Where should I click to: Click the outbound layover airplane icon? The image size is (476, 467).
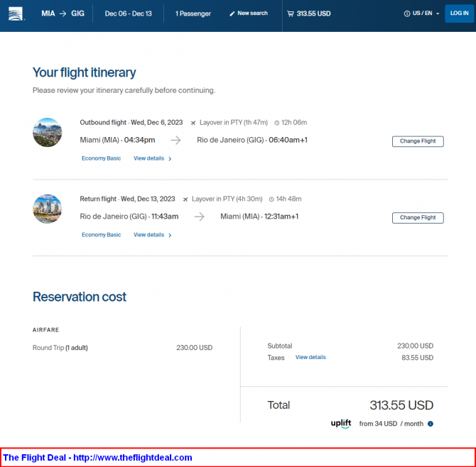click(193, 123)
